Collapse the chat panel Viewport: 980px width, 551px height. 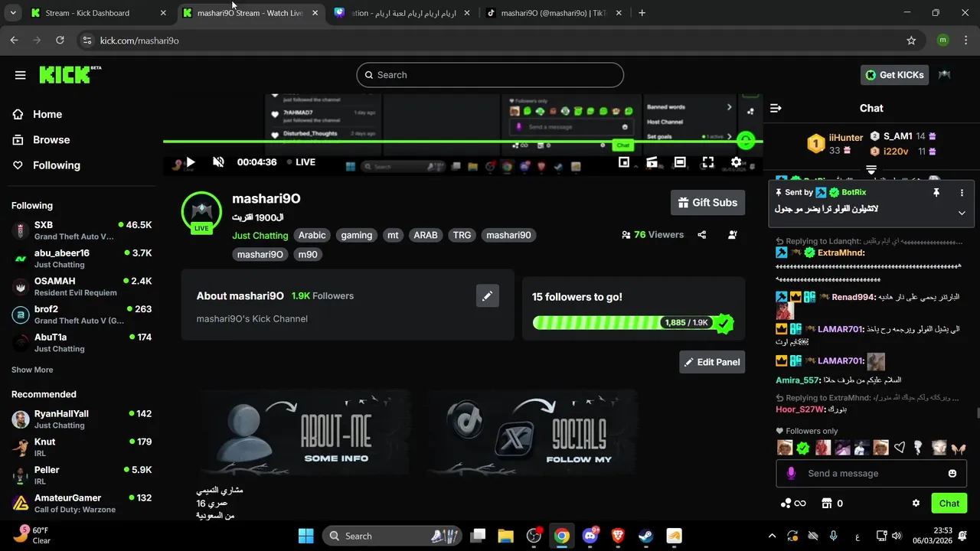(x=776, y=108)
